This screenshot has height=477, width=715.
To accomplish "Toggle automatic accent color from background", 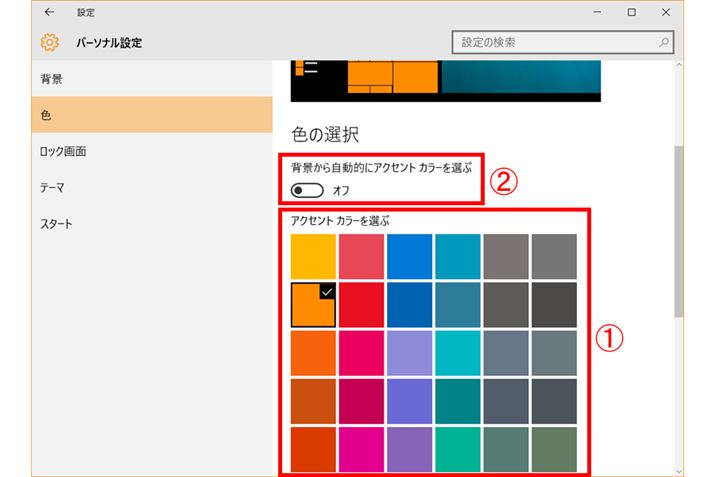I will coord(307,189).
